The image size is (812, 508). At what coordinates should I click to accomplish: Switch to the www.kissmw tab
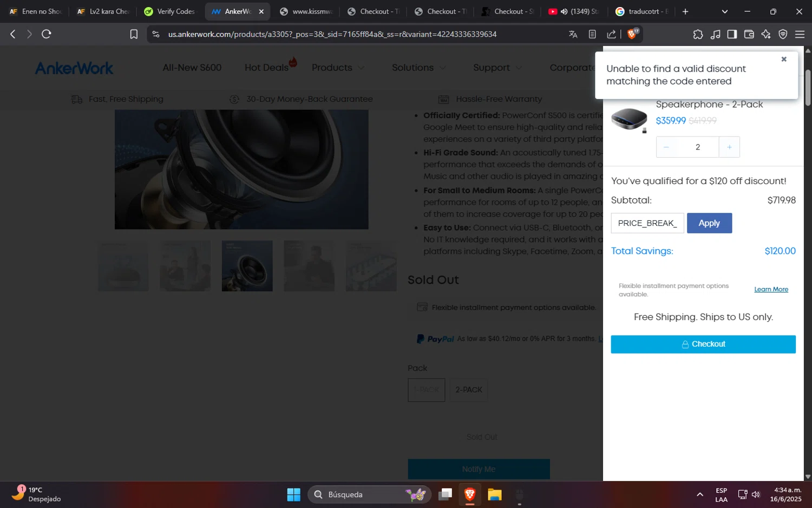click(x=306, y=11)
